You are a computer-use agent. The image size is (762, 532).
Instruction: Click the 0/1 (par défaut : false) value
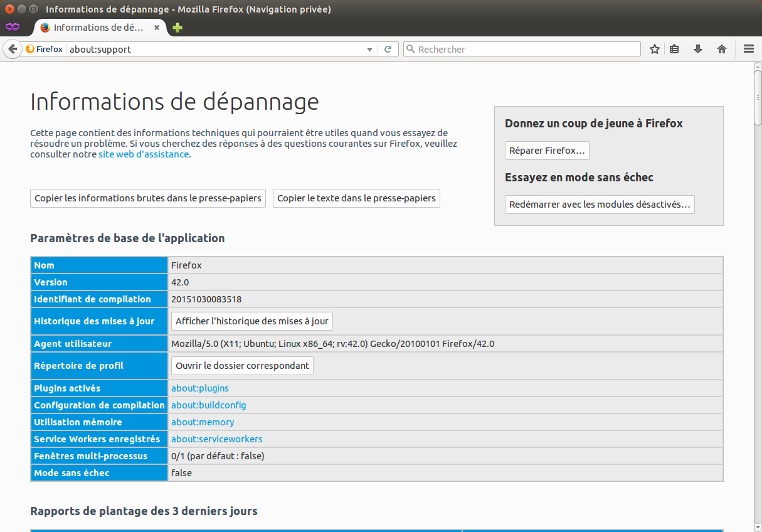pos(218,456)
